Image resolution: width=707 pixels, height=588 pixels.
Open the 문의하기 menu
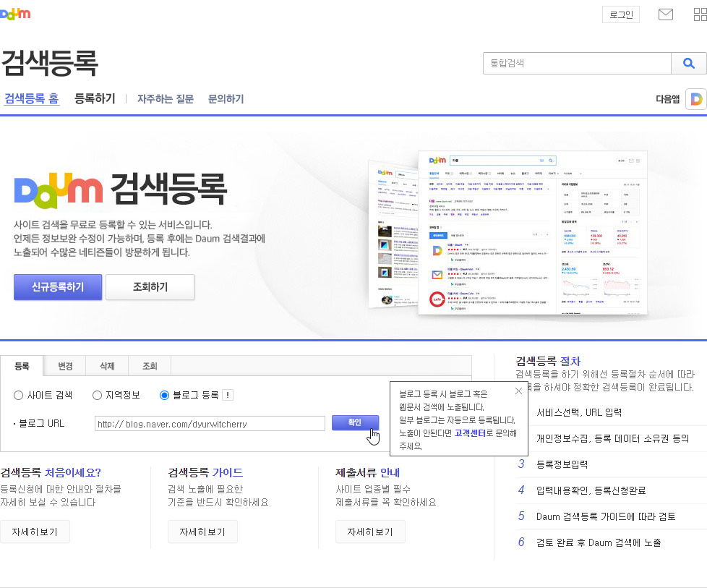click(x=226, y=99)
